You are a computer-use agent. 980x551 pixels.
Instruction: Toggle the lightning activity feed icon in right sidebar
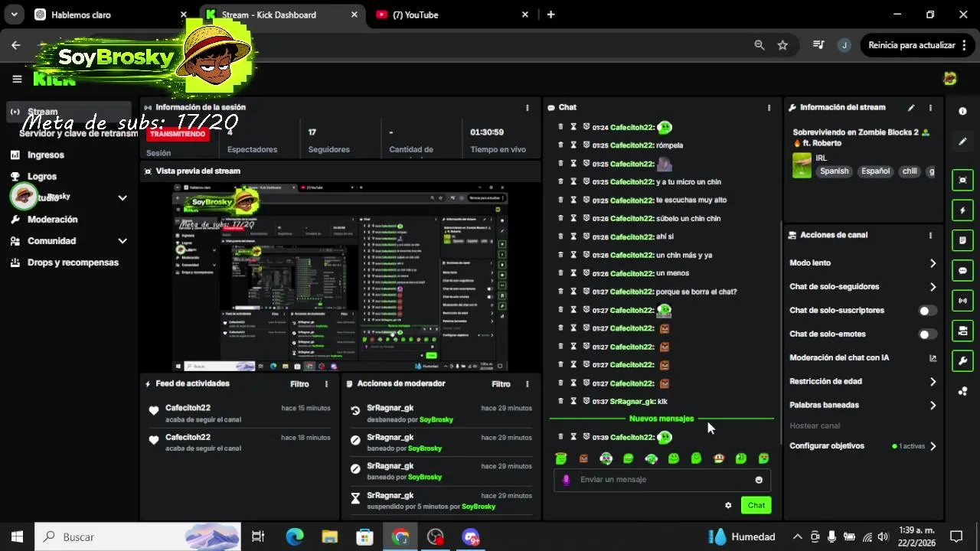962,210
